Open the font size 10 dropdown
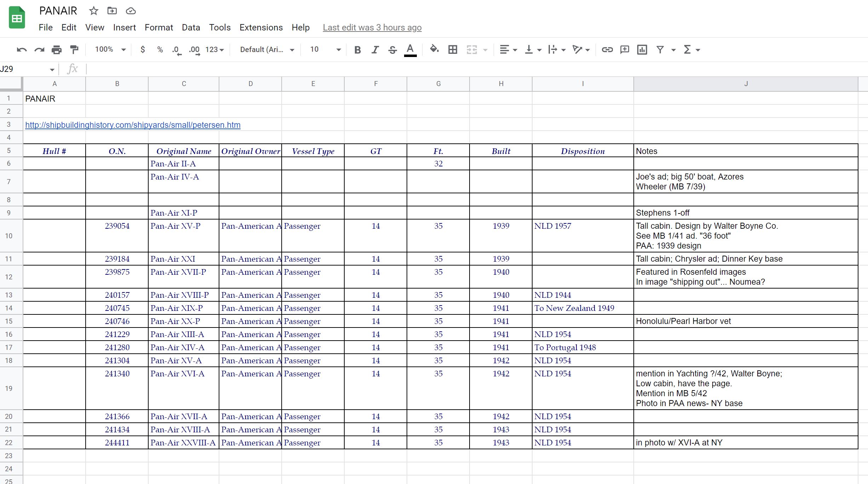868x484 pixels. [325, 50]
